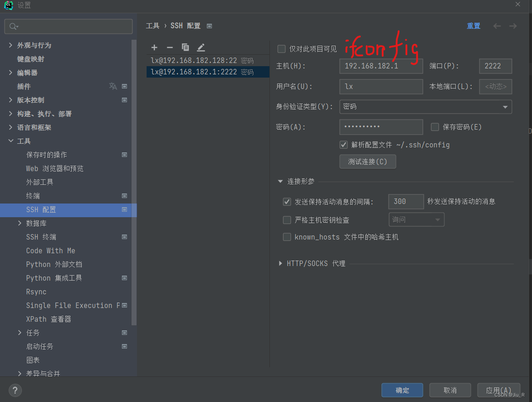Screen dimensions: 532x402
Task: Collapse the 连接形参 section
Action: tap(280, 181)
